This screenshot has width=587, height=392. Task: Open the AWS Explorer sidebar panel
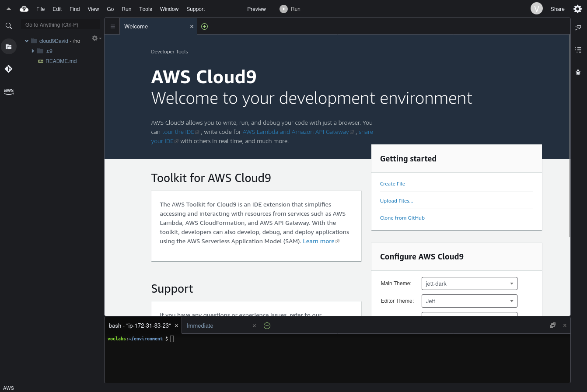(x=9, y=91)
